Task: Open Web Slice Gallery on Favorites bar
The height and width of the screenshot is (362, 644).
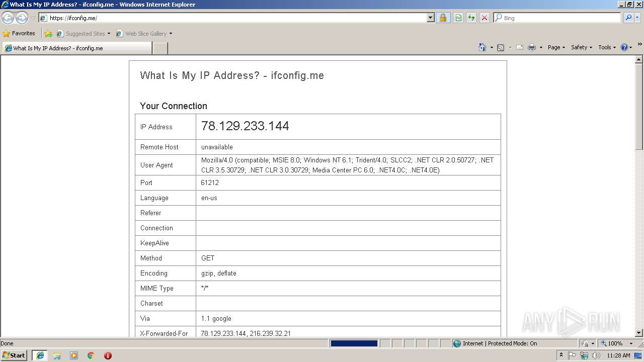Action: click(141, 34)
